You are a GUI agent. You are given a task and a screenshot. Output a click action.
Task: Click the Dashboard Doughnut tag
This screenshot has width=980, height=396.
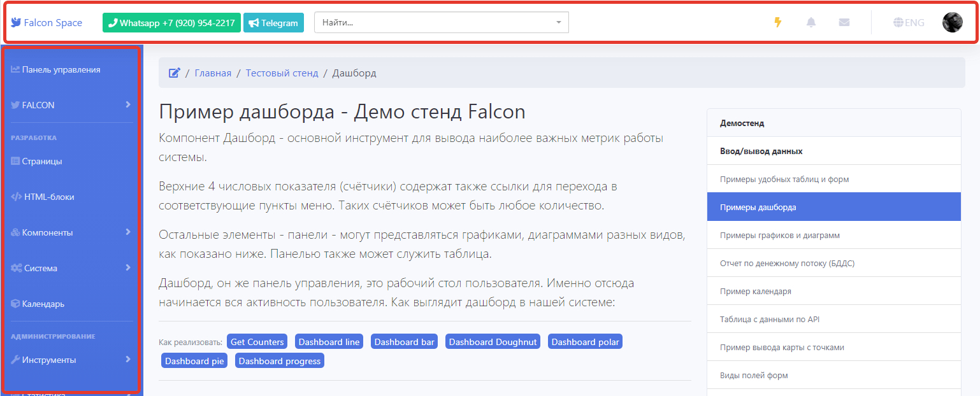(493, 342)
